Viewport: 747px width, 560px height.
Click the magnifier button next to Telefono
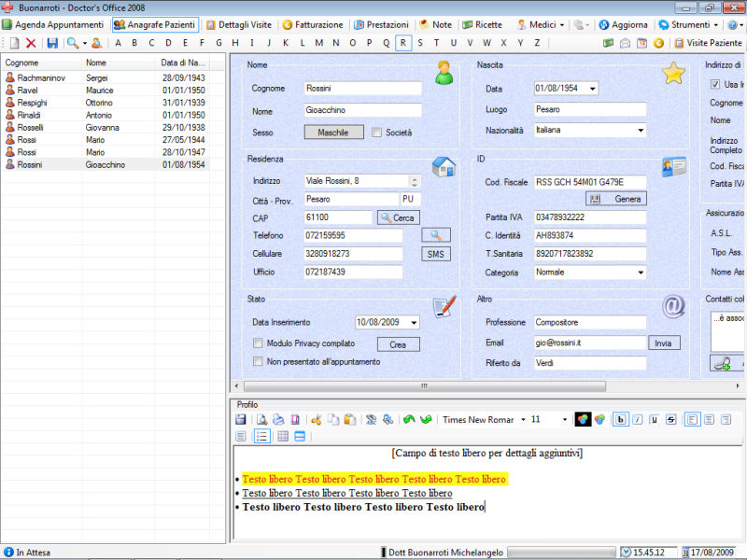coord(436,235)
